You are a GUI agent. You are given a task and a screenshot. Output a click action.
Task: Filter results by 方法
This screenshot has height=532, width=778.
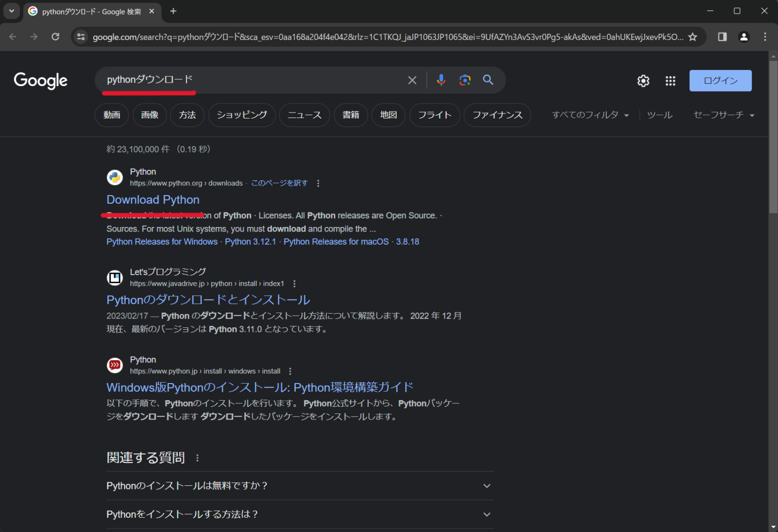point(187,115)
